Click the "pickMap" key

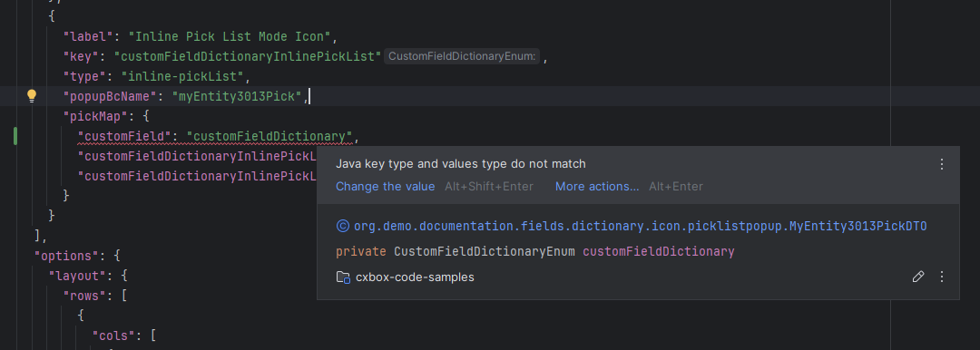coord(95,116)
